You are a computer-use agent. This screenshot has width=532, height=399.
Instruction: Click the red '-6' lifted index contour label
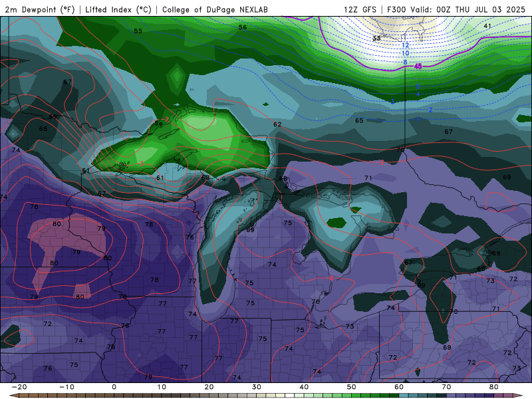pyautogui.click(x=329, y=278)
